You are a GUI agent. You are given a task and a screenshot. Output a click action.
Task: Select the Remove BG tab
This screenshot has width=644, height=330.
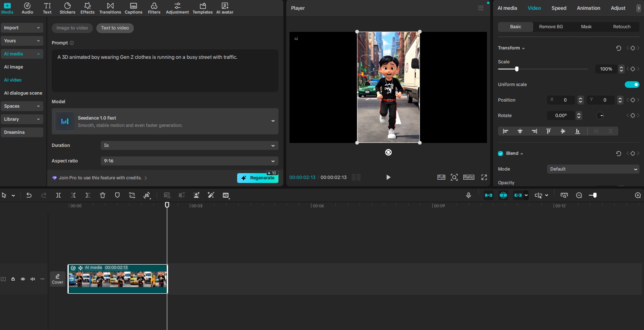(x=551, y=27)
